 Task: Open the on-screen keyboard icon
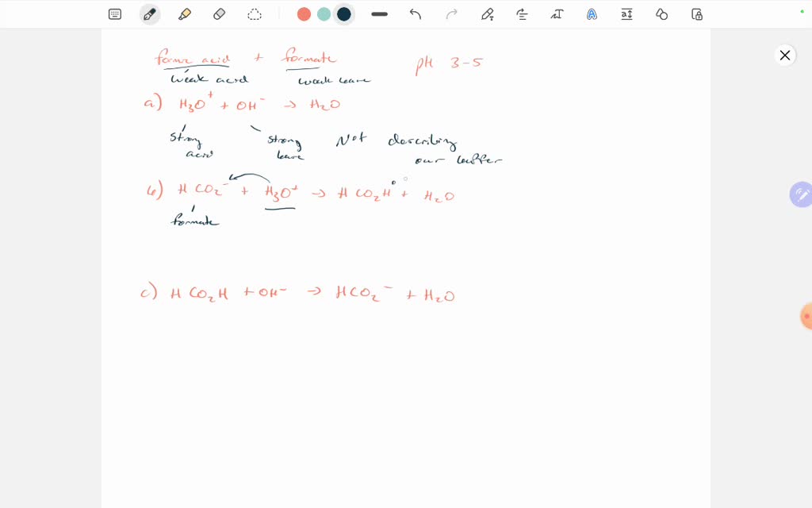pyautogui.click(x=115, y=13)
